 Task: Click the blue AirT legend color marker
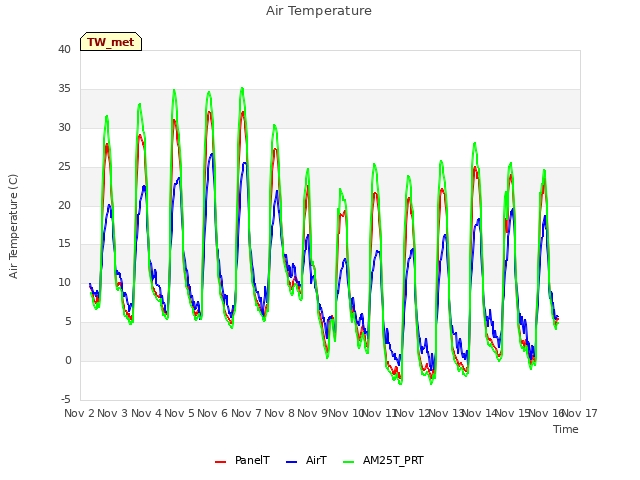291,462
